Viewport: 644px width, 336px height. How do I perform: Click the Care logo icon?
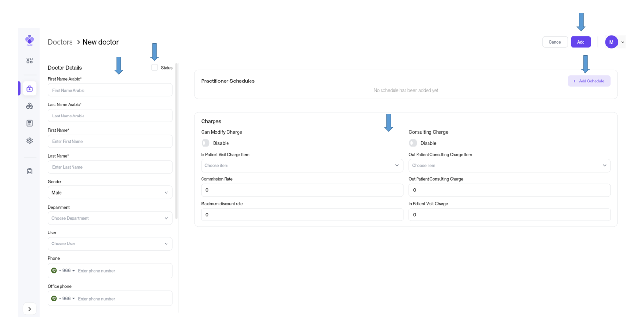pos(29,40)
